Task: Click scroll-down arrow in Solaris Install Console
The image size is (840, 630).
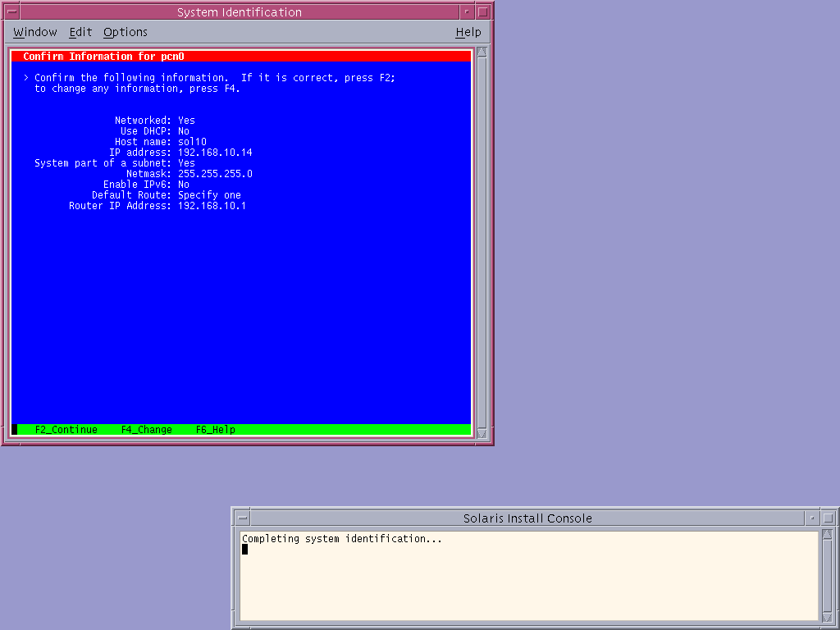Action: (x=827, y=618)
